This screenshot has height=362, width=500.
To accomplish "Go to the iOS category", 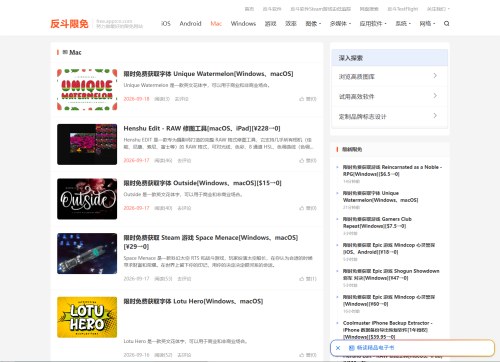I will [x=166, y=24].
